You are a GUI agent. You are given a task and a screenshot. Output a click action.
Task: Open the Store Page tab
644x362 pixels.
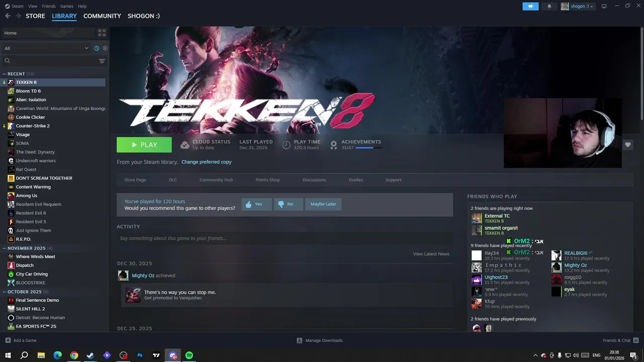click(135, 180)
